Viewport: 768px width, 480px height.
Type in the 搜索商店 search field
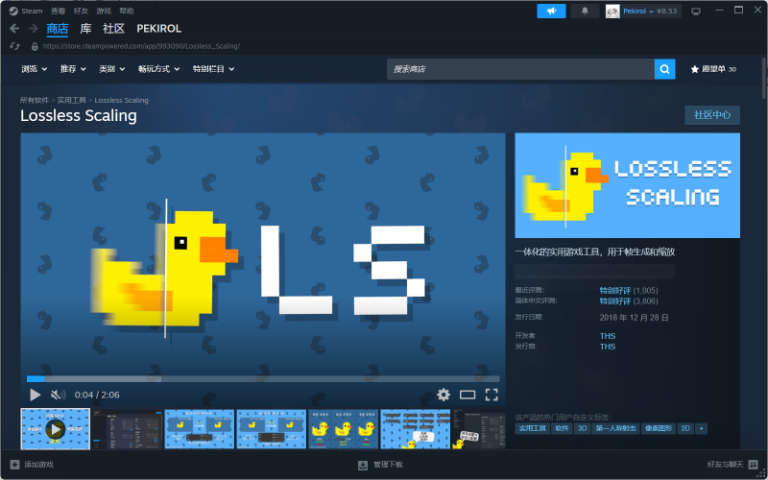520,69
